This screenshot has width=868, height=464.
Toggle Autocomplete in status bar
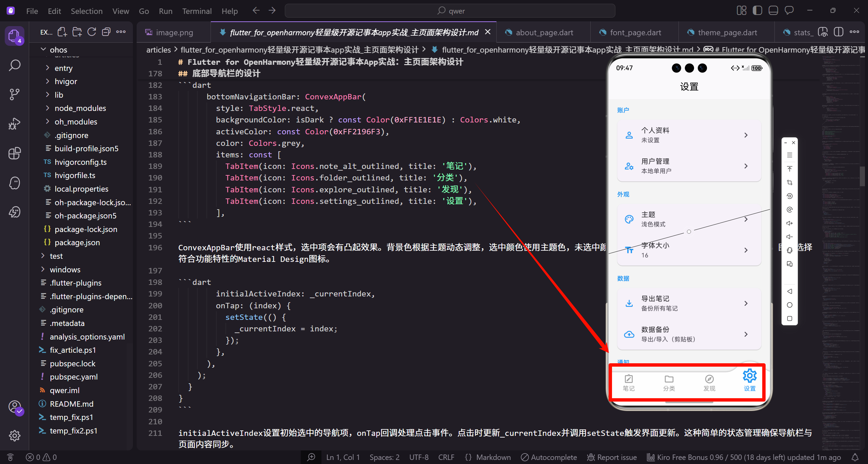[x=549, y=457]
